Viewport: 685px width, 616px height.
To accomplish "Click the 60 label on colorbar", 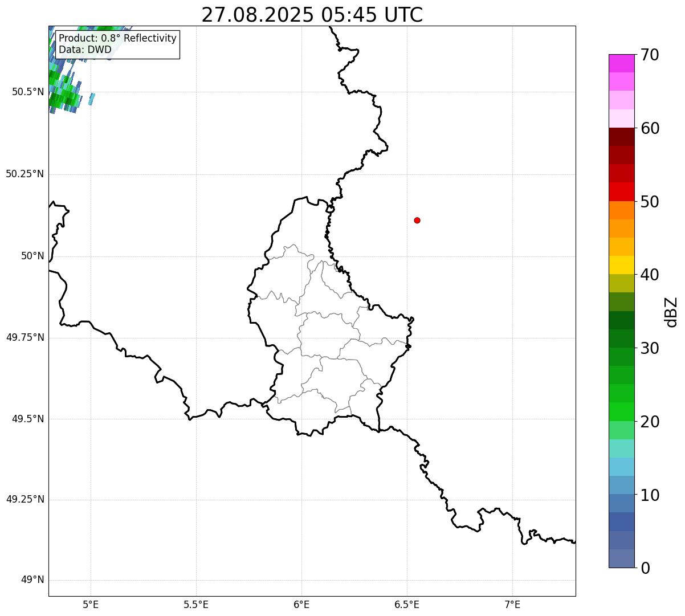I will [x=650, y=128].
